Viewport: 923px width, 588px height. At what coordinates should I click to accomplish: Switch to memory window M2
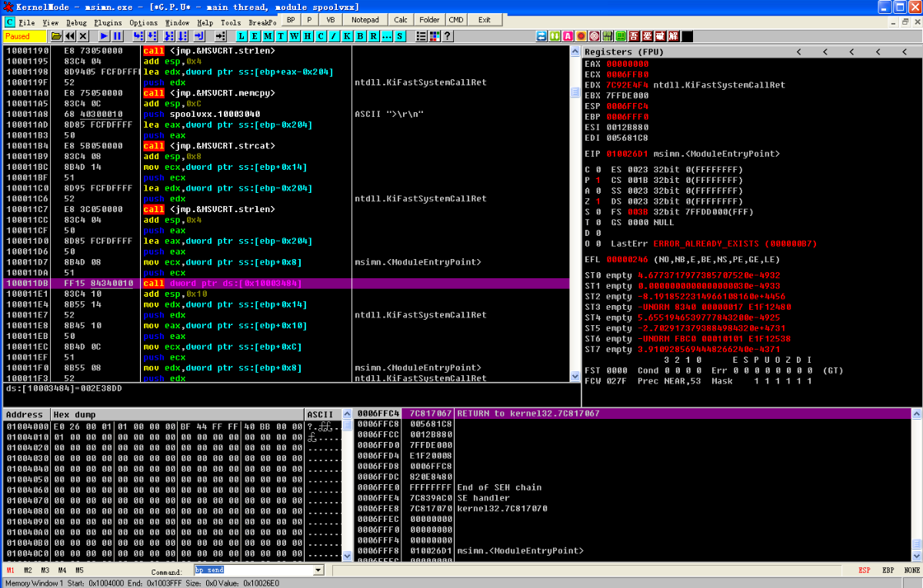coord(28,570)
